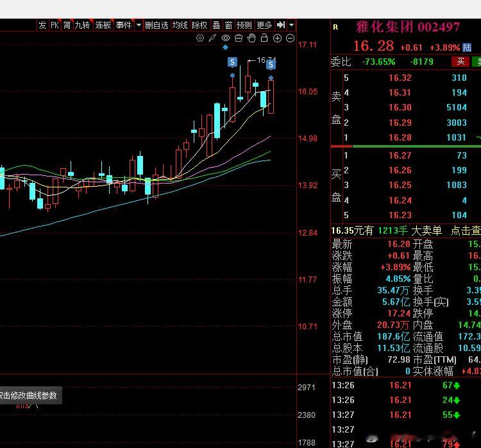Click the 金额 value 5.67亿

(396, 302)
